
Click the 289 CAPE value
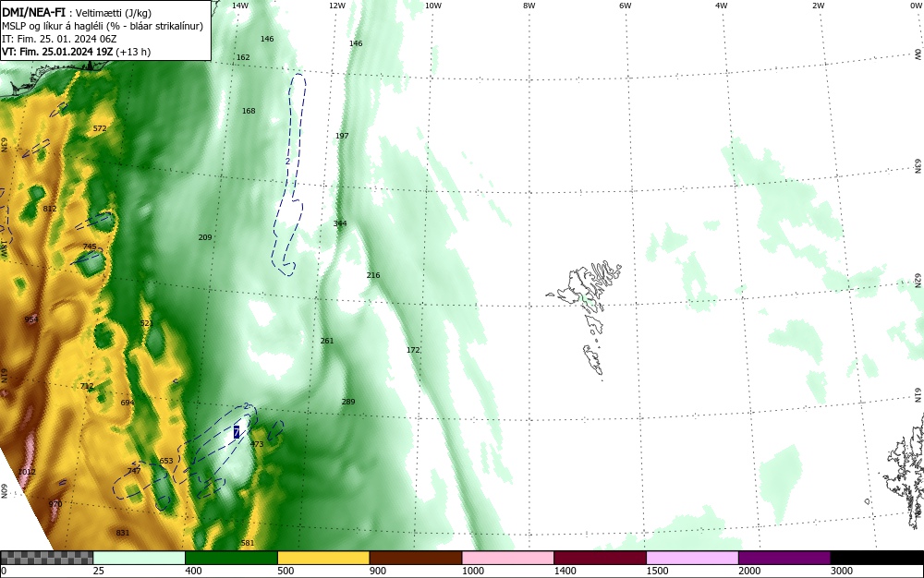[x=348, y=402]
